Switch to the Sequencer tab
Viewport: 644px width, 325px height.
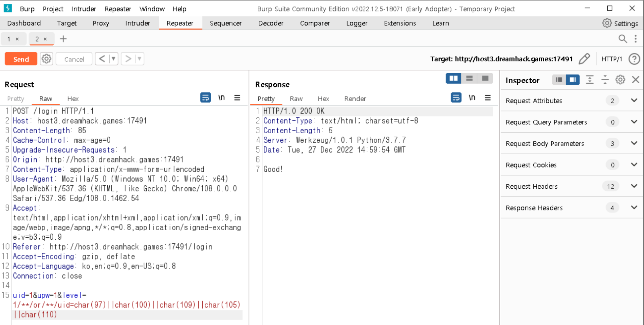[x=226, y=23]
